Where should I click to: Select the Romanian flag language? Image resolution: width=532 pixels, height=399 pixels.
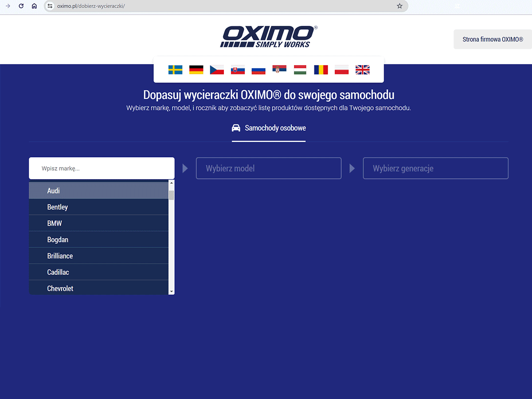pos(321,70)
